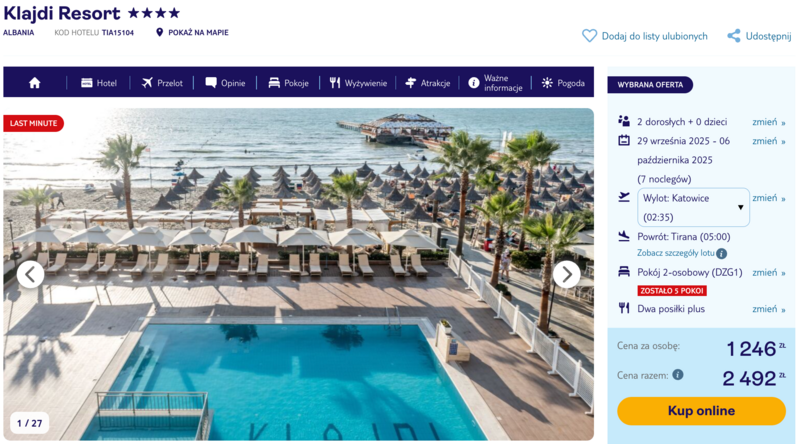
Task: Click info icon next to Zobacz szczegóły lotu
Action: point(721,253)
